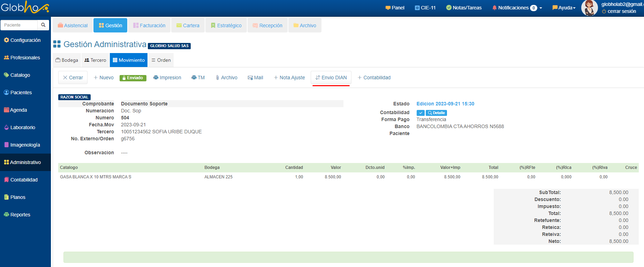This screenshot has height=267, width=644.
Task: Close the document with Cerrar
Action: point(73,77)
